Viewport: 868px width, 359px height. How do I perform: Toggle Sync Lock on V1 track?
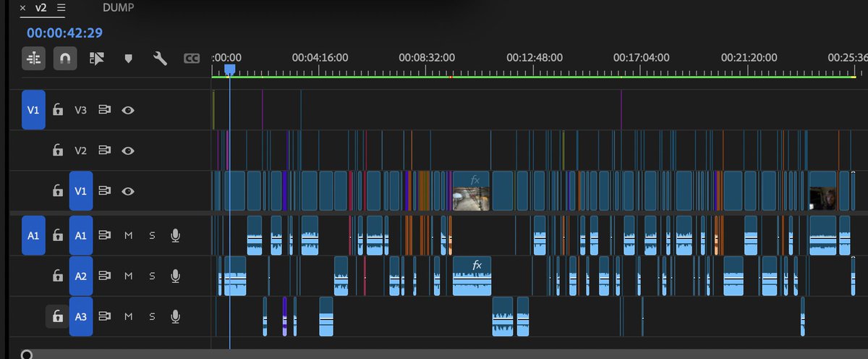tap(105, 191)
